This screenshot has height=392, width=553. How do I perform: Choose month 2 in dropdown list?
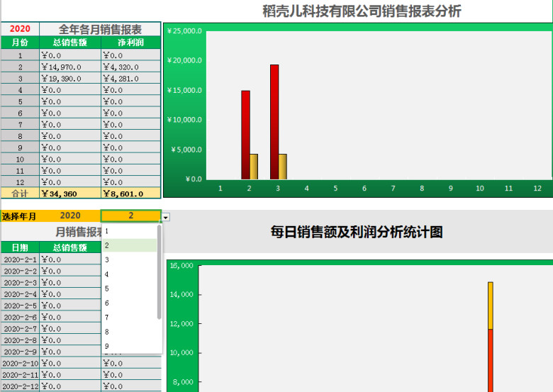(130, 245)
